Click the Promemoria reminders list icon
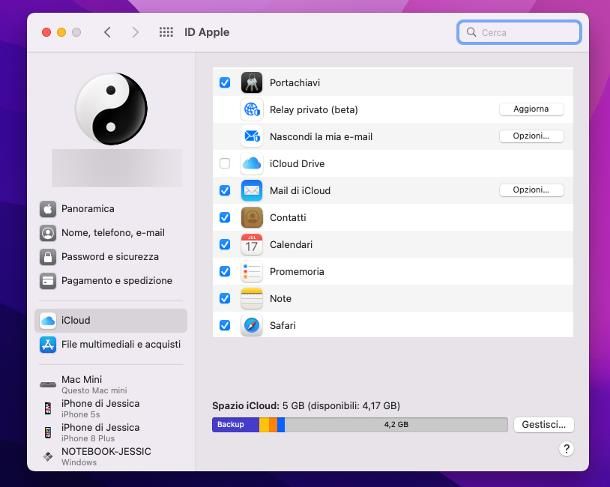The width and height of the screenshot is (610, 487). point(251,272)
